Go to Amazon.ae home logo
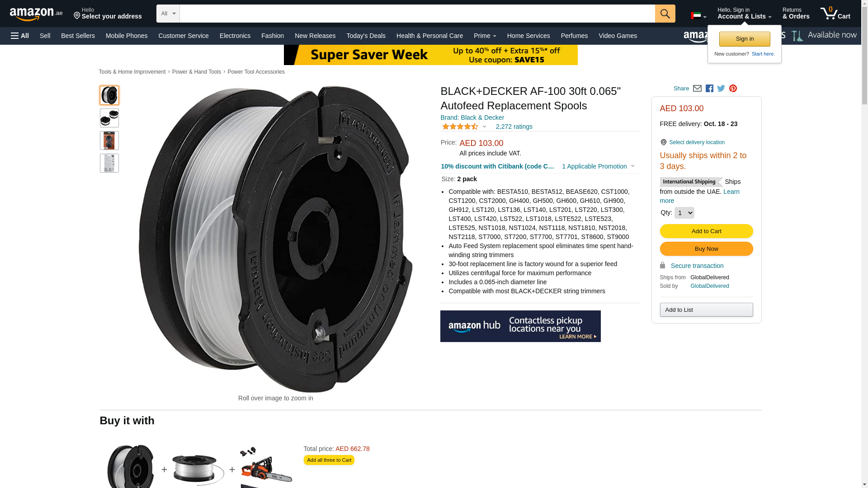Image resolution: width=868 pixels, height=488 pixels. 36,14
